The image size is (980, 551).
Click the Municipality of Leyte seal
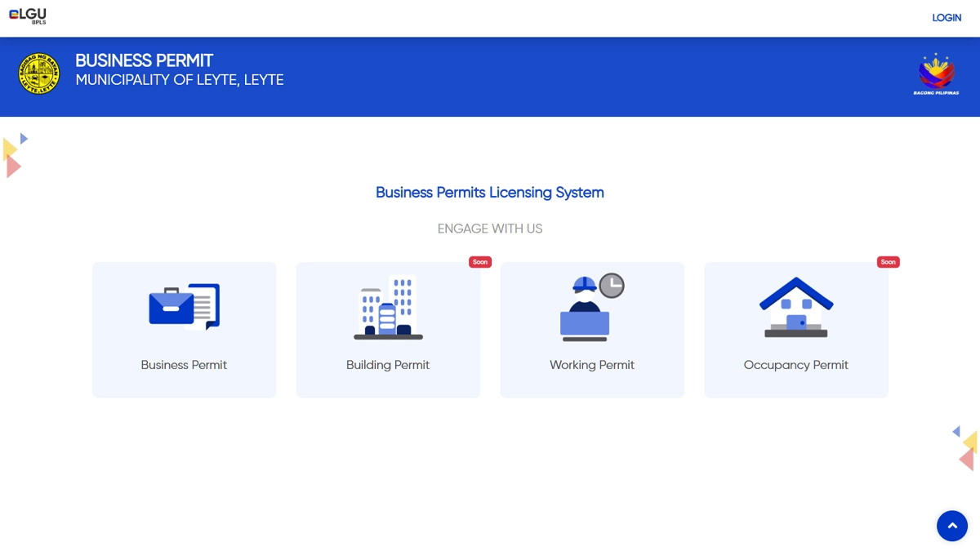[39, 75]
